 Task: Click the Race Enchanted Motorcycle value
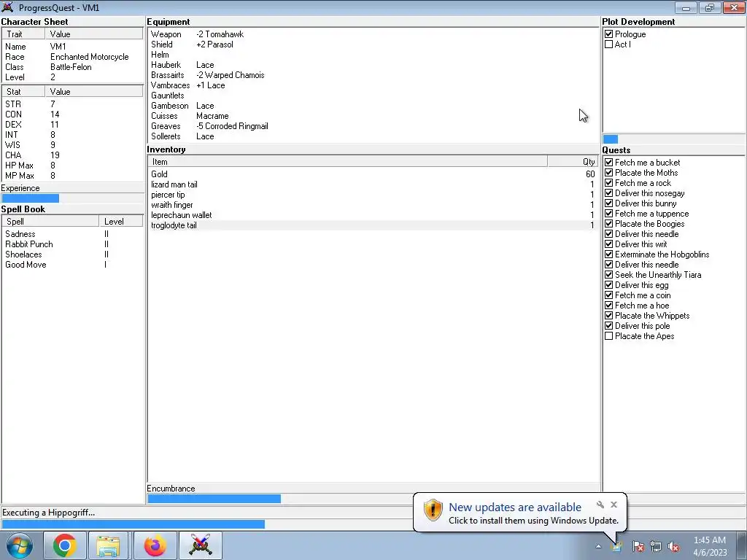90,57
